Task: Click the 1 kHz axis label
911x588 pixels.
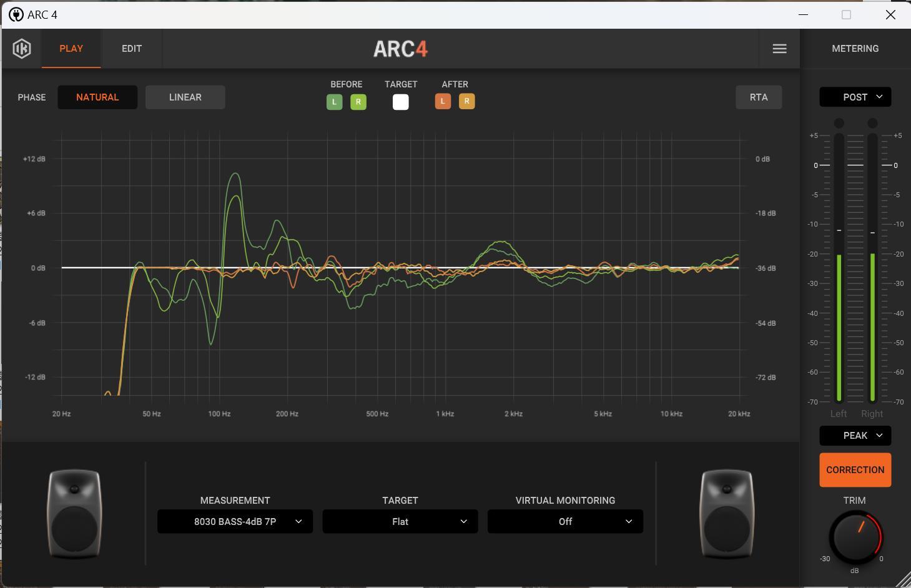Action: 445,414
